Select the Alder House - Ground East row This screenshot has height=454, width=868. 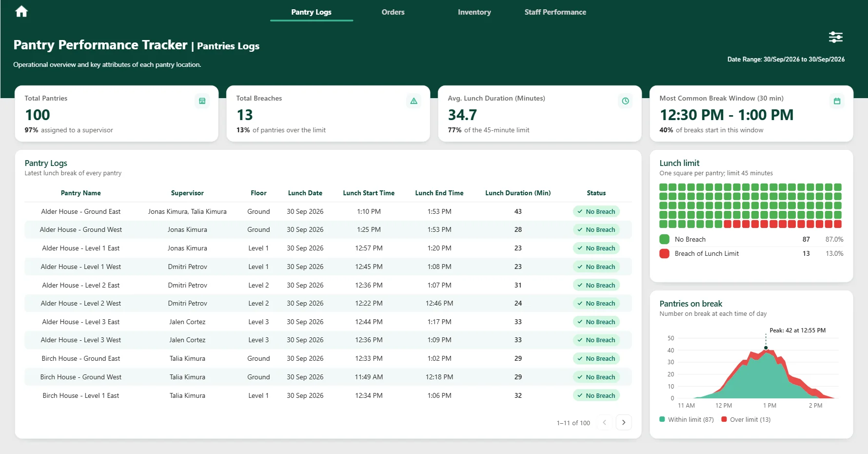328,211
